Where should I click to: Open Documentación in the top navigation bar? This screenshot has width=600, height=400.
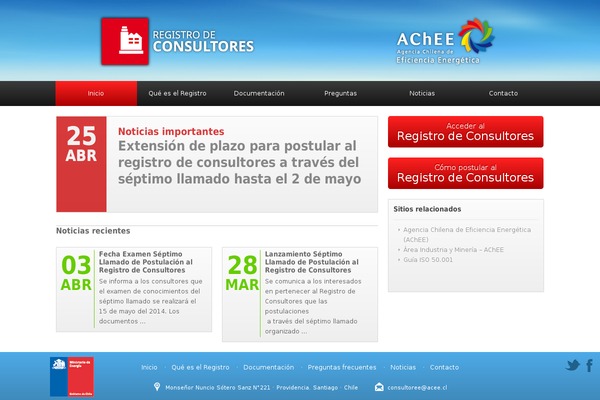tap(259, 93)
